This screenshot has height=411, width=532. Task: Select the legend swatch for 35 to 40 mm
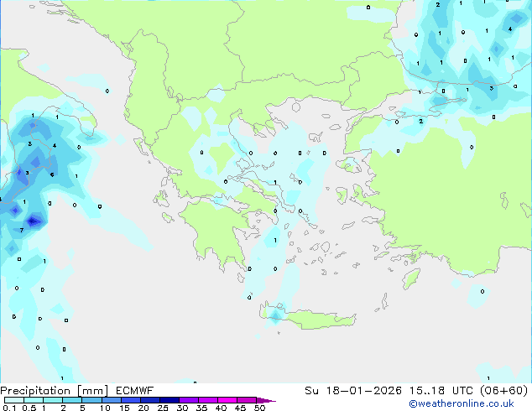tap(208, 400)
